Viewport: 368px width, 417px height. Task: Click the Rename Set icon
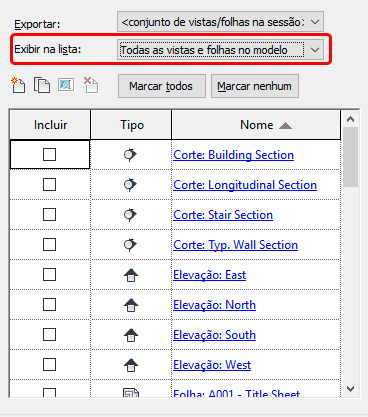66,85
